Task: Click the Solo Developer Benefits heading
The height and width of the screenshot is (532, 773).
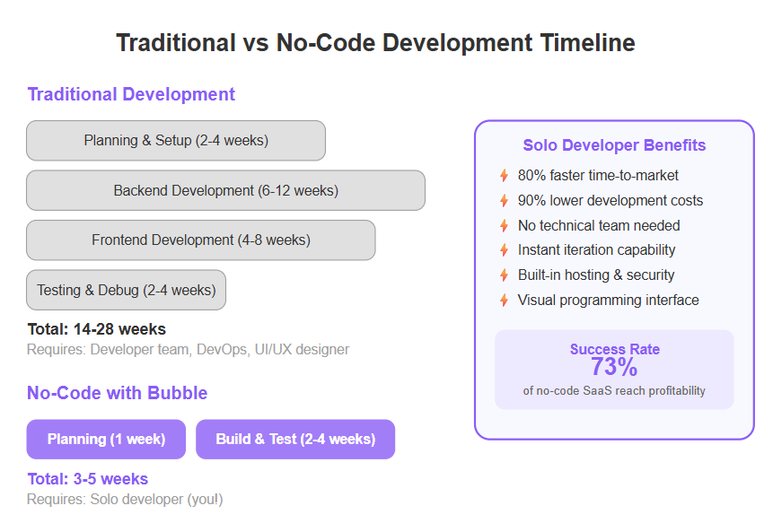Action: pyautogui.click(x=614, y=145)
